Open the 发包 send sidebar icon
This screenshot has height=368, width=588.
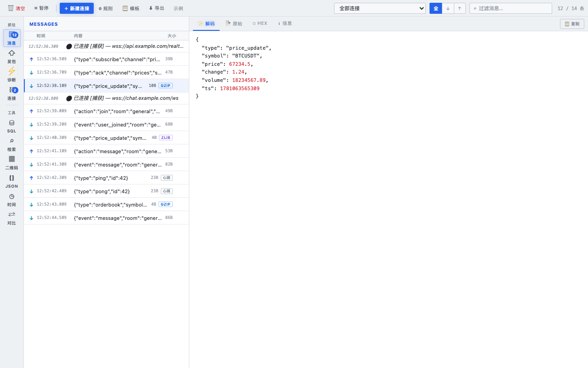coord(12,57)
